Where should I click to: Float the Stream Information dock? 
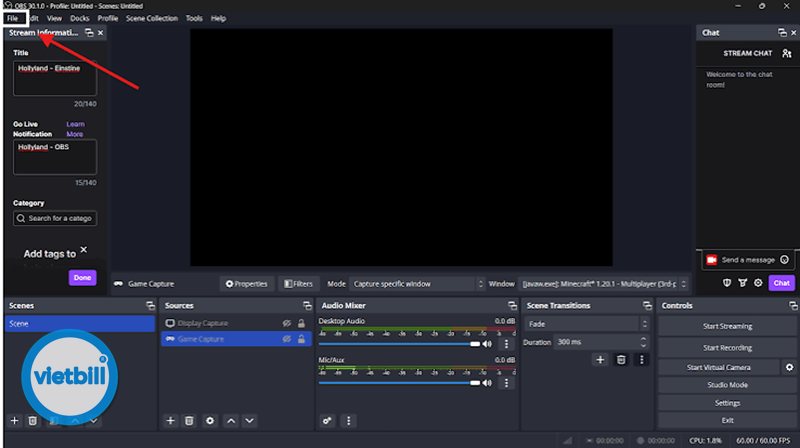[89, 33]
